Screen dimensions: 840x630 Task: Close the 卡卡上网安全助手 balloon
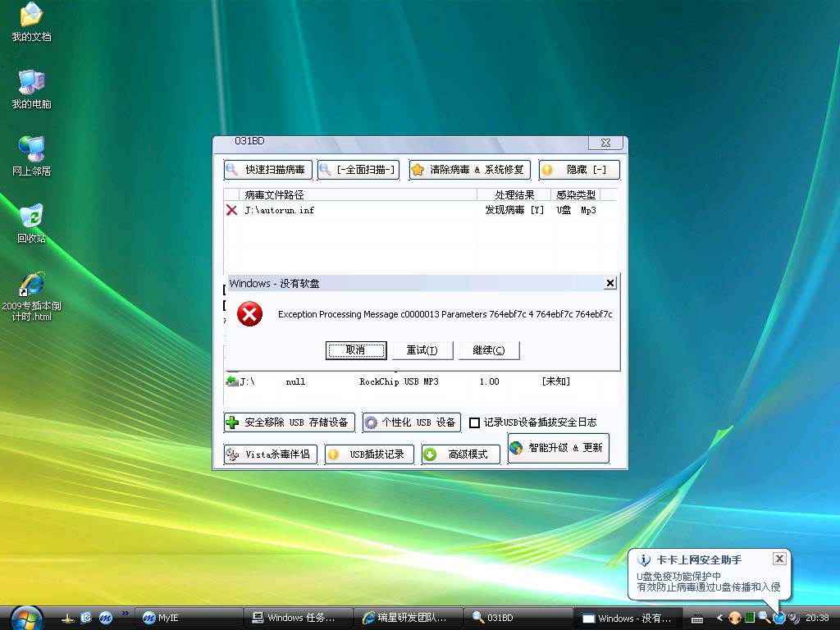tap(779, 559)
